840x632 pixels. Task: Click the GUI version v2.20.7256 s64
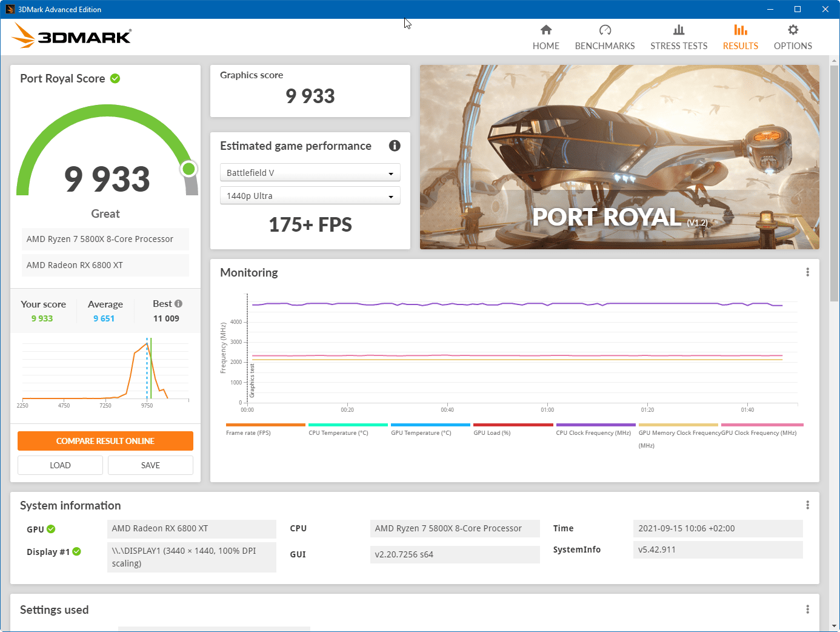455,554
